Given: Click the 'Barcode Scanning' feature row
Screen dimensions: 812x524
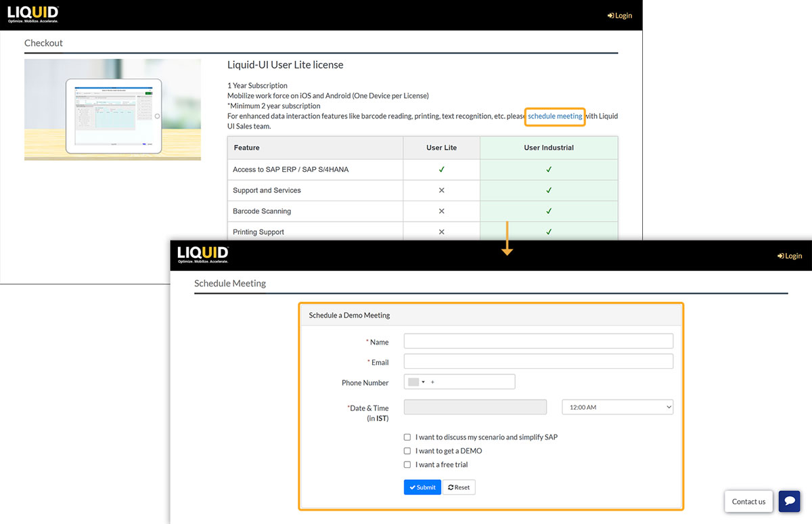Looking at the screenshot, I should click(423, 211).
